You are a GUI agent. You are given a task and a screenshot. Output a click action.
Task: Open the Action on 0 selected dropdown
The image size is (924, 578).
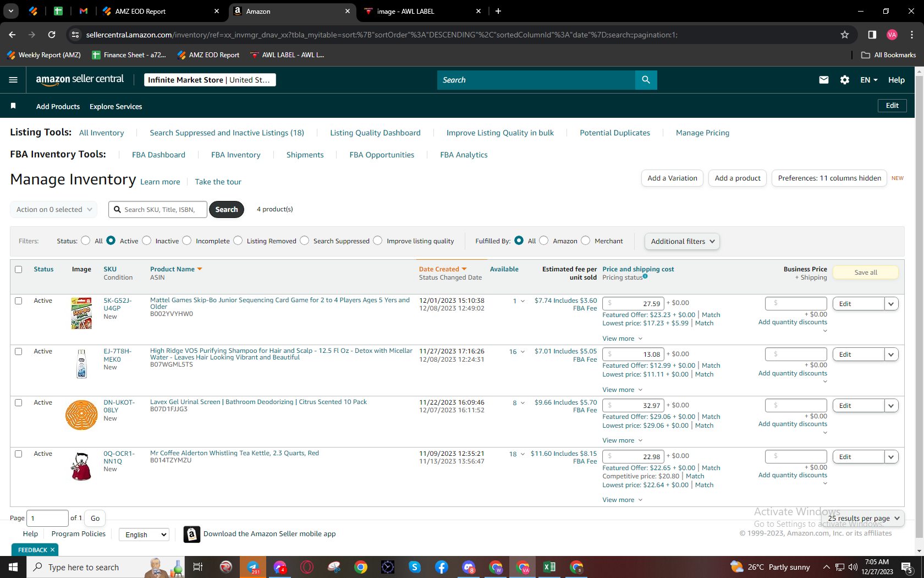(54, 210)
